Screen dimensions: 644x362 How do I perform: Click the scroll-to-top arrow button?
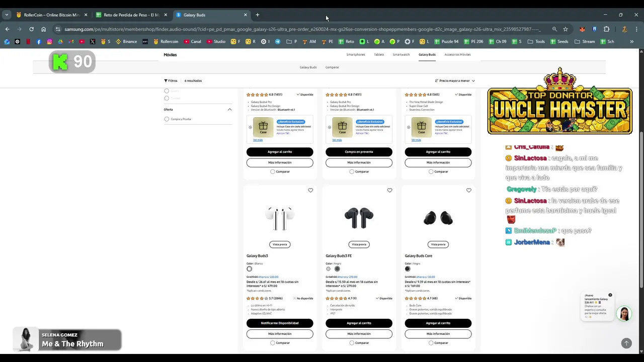(x=626, y=343)
